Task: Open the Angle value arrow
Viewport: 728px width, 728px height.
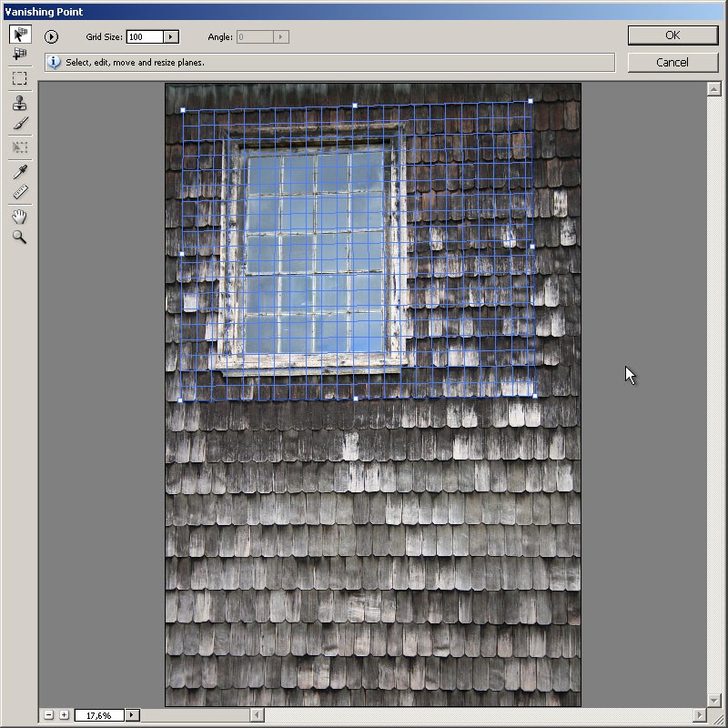Action: coord(281,36)
